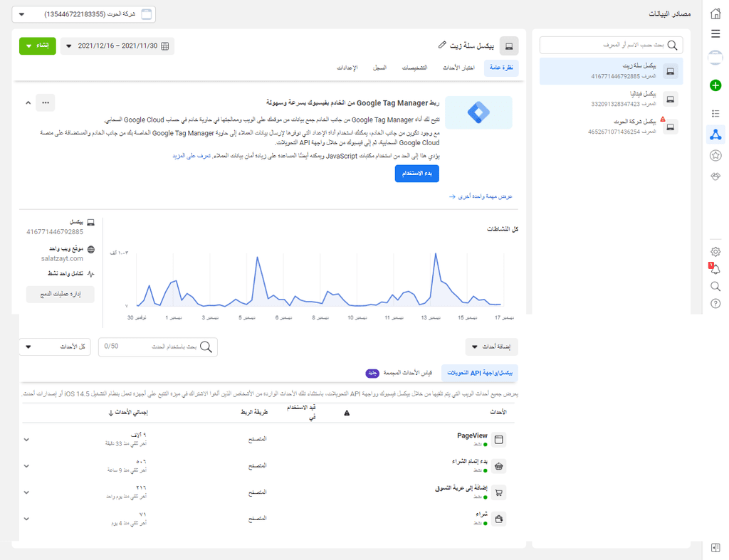The width and height of the screenshot is (729, 560).
Task: Switch to the التشخيصات diagnostics tab
Action: point(414,68)
